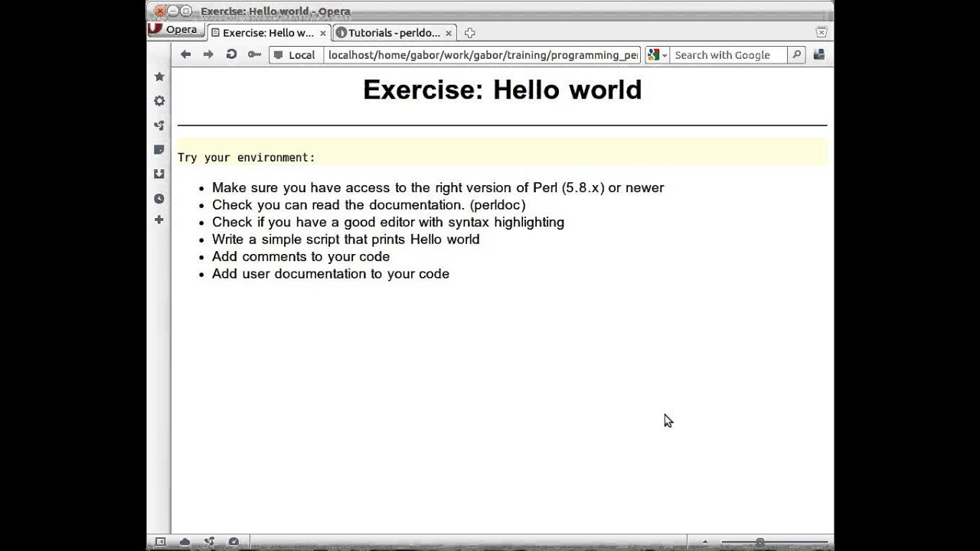Focus the localhost address URL field

482,55
